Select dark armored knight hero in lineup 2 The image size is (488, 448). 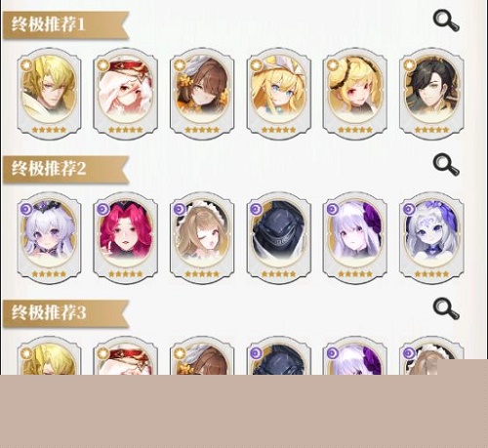279,238
